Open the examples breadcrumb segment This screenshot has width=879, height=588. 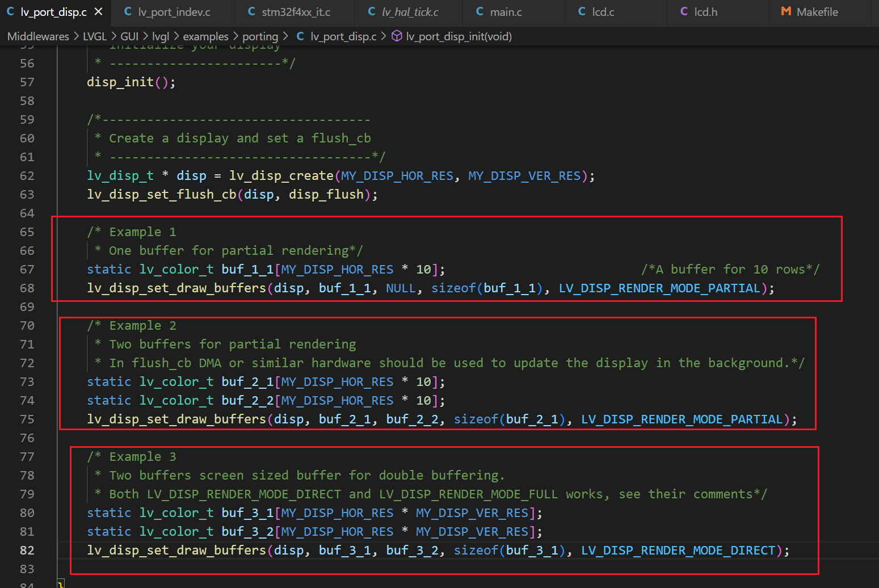(205, 36)
